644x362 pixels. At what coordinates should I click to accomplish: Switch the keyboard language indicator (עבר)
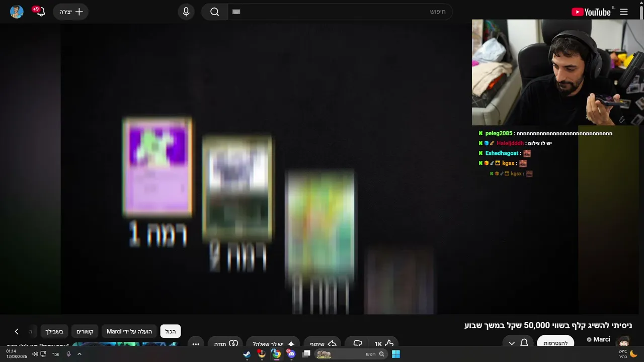click(x=56, y=354)
